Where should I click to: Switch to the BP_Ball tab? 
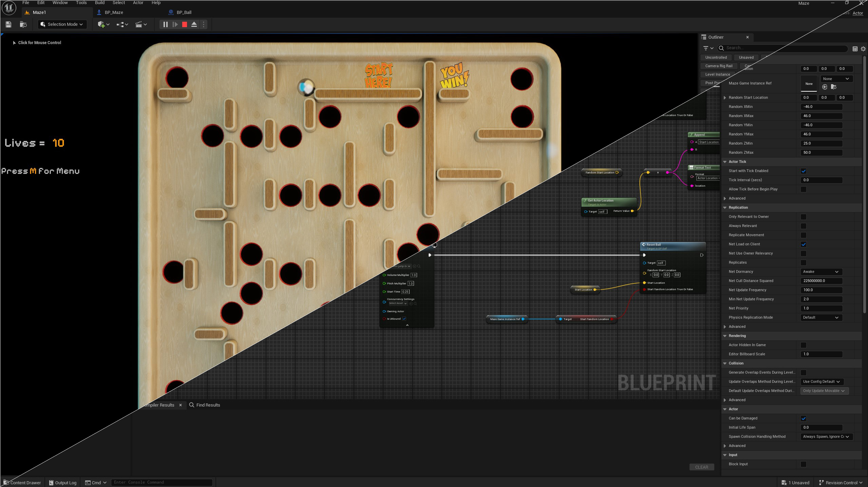(x=184, y=12)
